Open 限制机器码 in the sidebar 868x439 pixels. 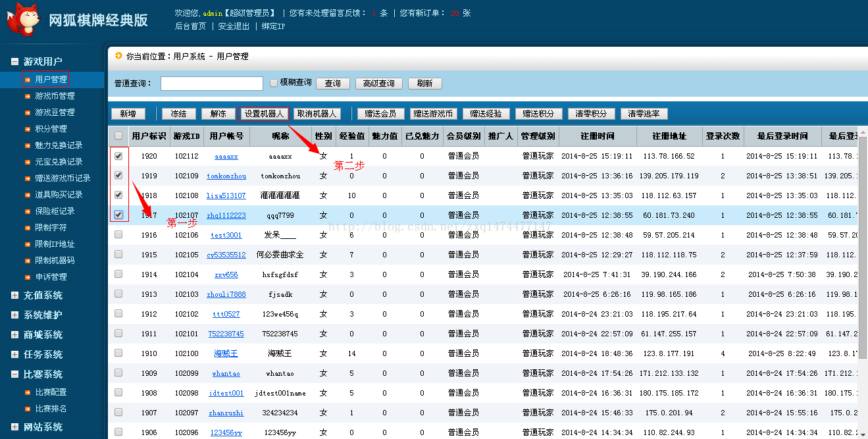(55, 261)
